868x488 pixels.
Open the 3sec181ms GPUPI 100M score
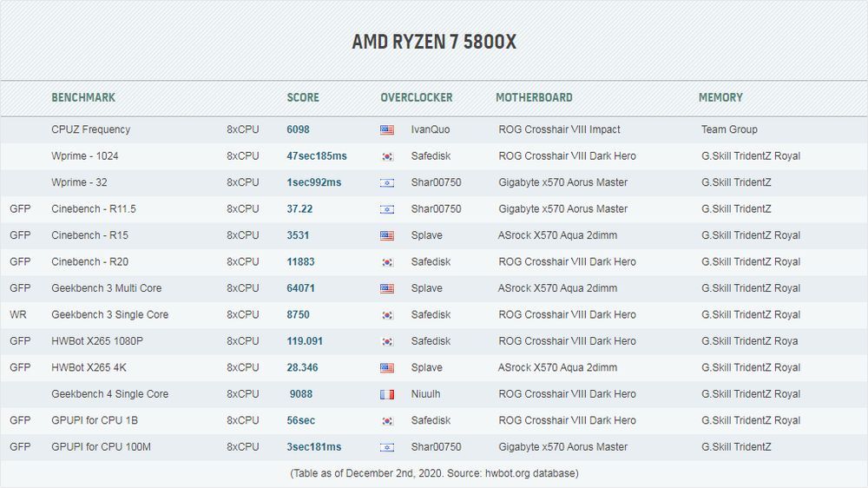[x=314, y=447]
